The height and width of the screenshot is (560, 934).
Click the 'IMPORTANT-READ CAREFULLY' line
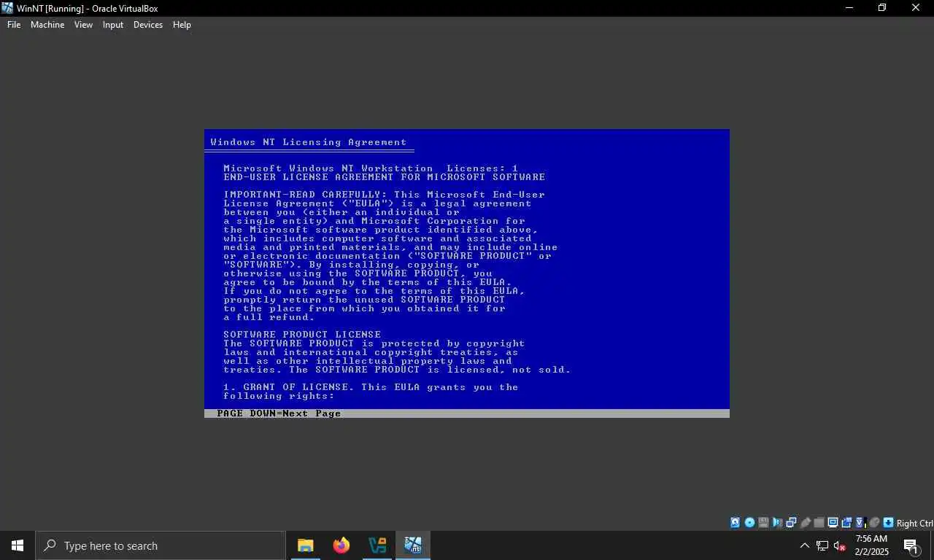[384, 195]
